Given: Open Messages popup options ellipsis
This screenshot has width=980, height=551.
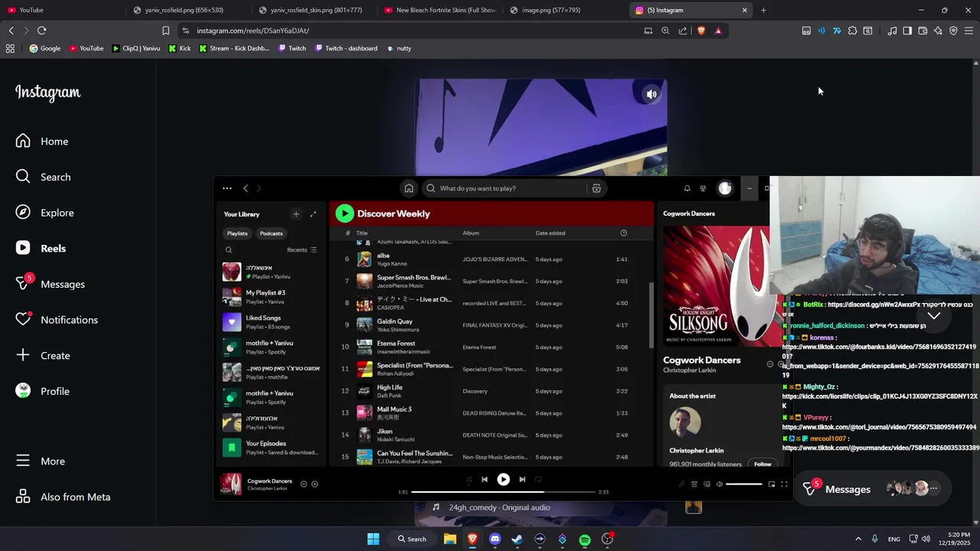Looking at the screenshot, I should point(933,488).
